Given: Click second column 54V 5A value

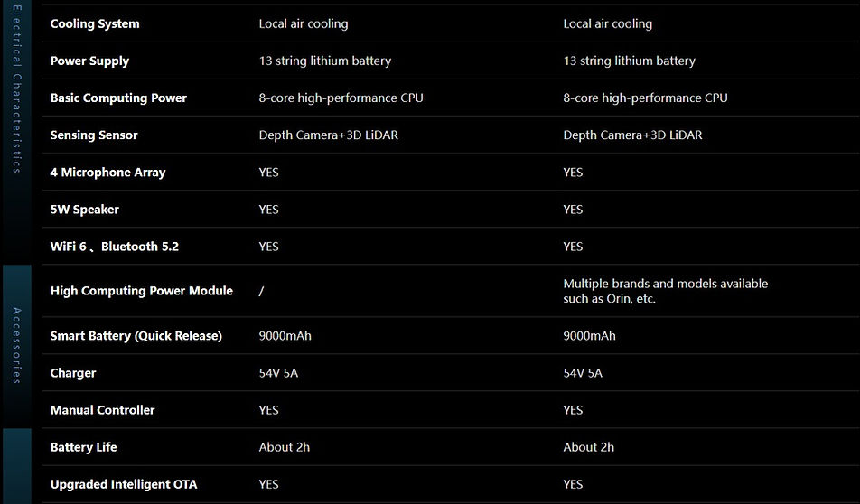Looking at the screenshot, I should pyautogui.click(x=583, y=373).
